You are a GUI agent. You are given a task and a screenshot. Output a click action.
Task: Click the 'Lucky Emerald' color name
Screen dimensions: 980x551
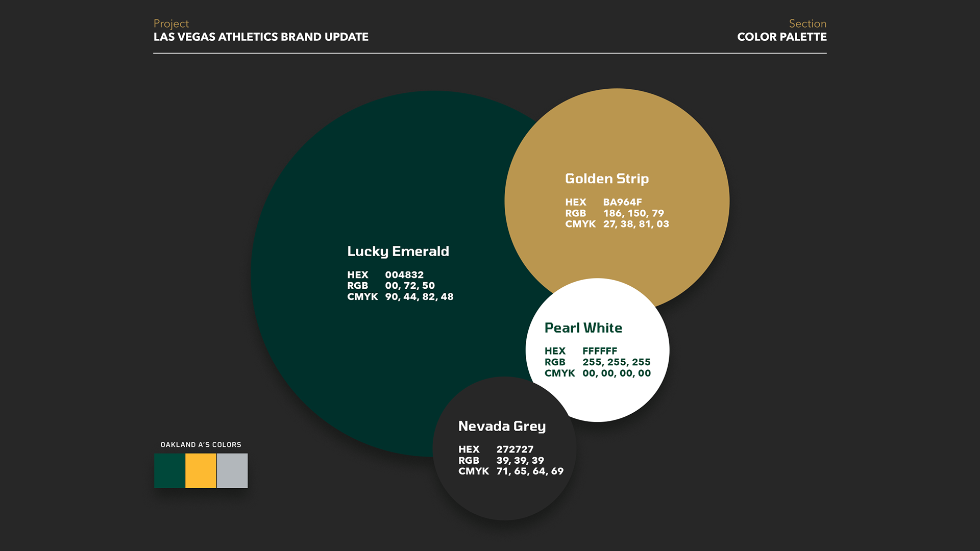pos(398,252)
